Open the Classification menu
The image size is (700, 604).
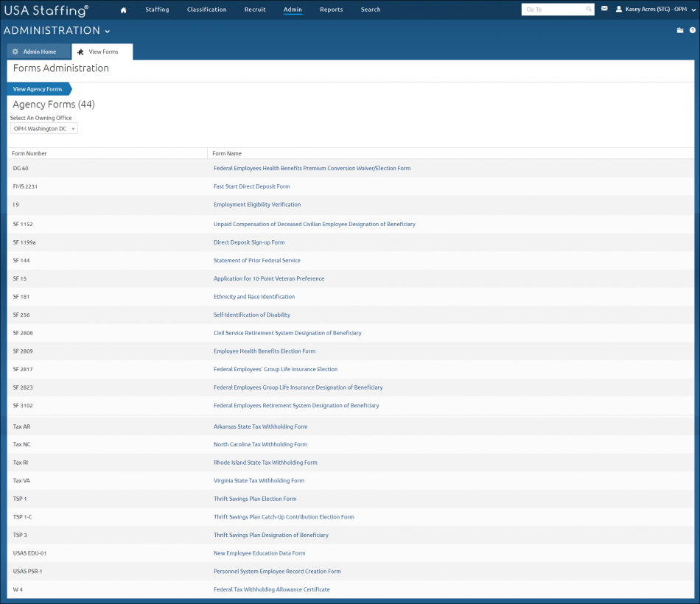207,10
